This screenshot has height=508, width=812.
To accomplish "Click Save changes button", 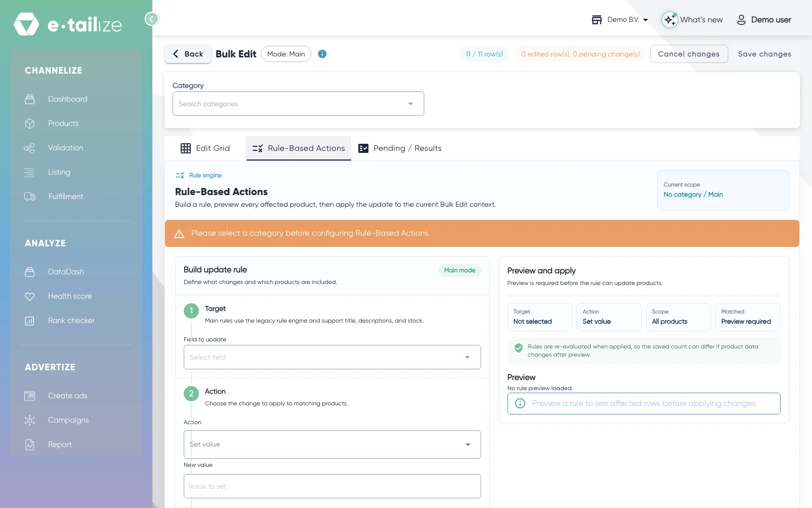I will [764, 54].
